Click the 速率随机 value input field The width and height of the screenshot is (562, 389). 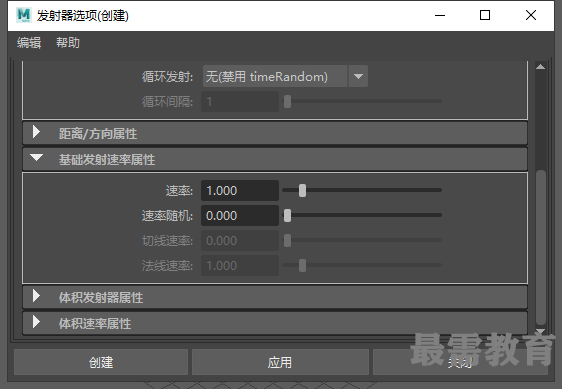[x=240, y=215]
